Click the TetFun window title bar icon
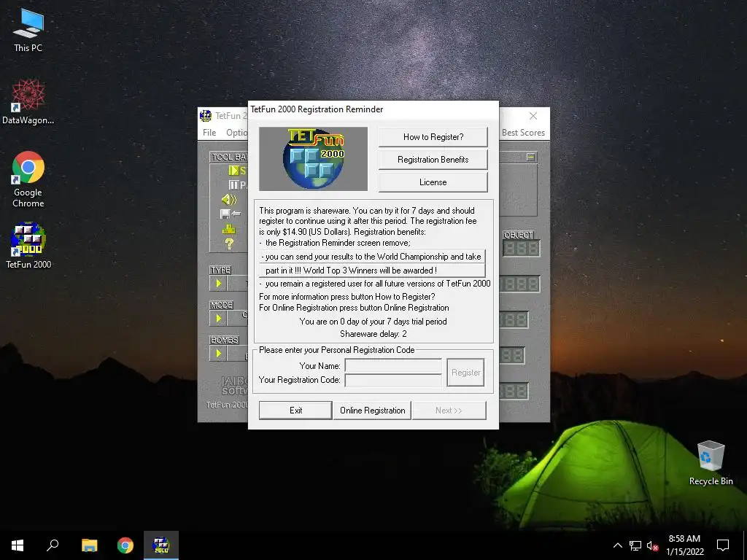 pos(206,116)
